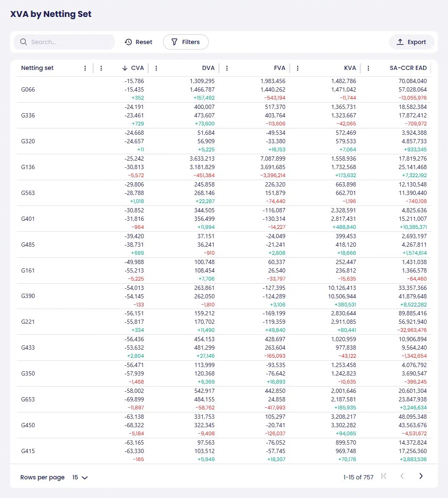The width and height of the screenshot is (448, 498).
Task: Select netting set G221
Action: click(x=28, y=322)
